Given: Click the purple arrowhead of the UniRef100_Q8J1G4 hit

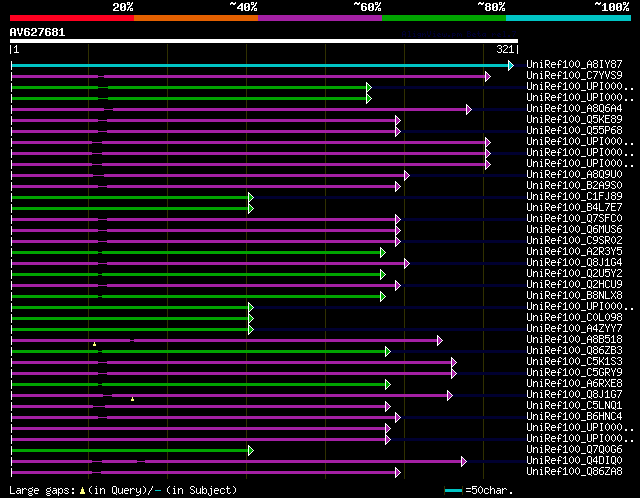Looking at the screenshot, I should point(407,264).
